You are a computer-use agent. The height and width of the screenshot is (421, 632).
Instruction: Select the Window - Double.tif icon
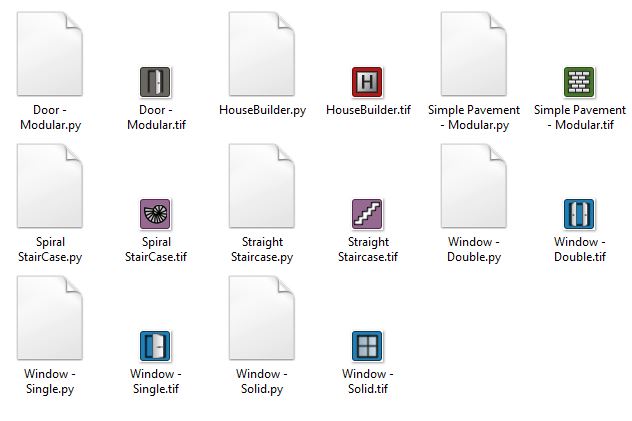coord(579,214)
